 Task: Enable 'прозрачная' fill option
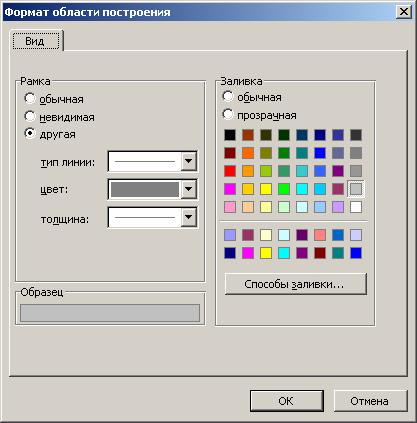[x=228, y=114]
